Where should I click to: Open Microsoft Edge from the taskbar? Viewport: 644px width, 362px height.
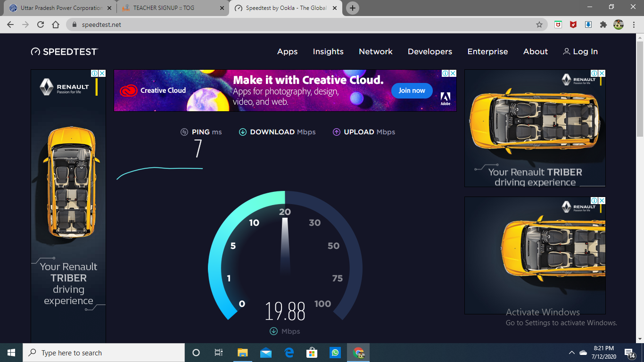[x=289, y=353]
